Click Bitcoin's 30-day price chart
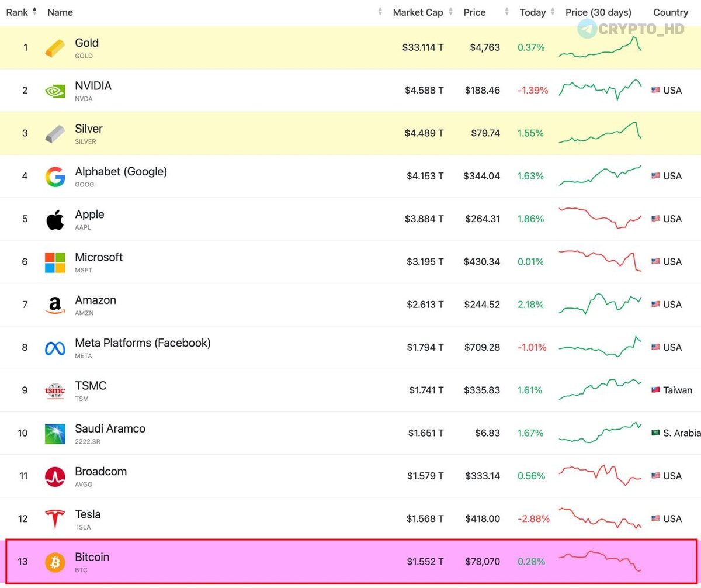 pyautogui.click(x=600, y=561)
